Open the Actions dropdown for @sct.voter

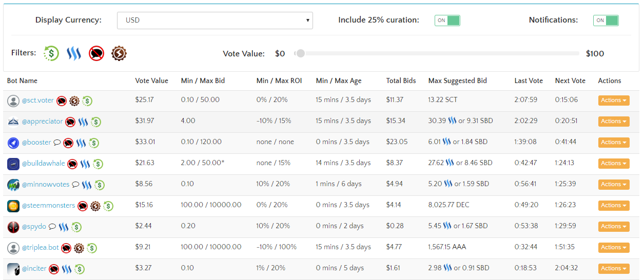[x=613, y=101]
